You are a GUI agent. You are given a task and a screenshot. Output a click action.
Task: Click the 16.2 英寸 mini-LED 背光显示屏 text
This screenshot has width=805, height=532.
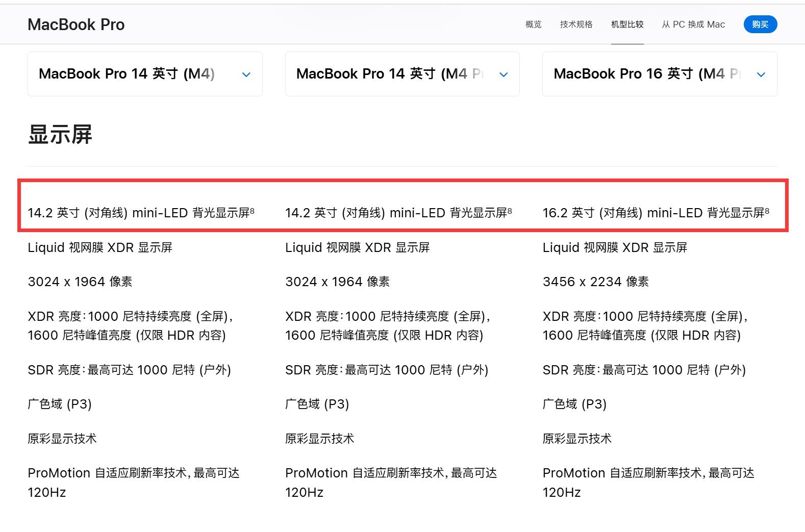tap(656, 213)
